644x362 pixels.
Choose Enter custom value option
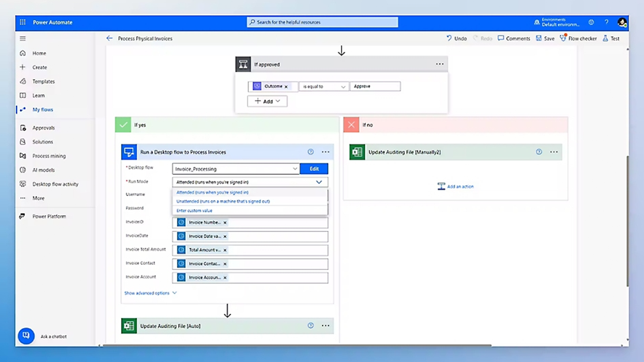250,210
